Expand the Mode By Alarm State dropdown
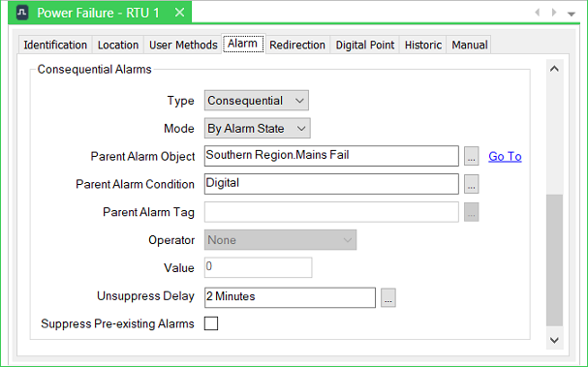The height and width of the screenshot is (367, 588). click(258, 129)
